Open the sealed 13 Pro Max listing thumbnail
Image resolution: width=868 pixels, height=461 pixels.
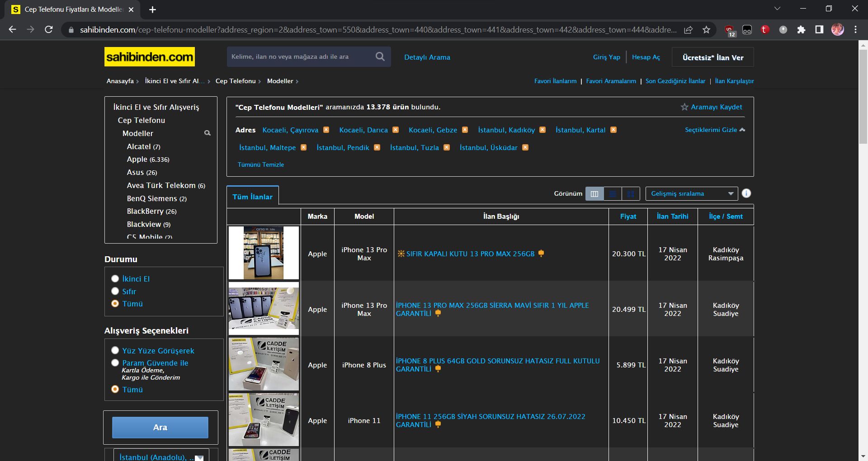(x=264, y=253)
